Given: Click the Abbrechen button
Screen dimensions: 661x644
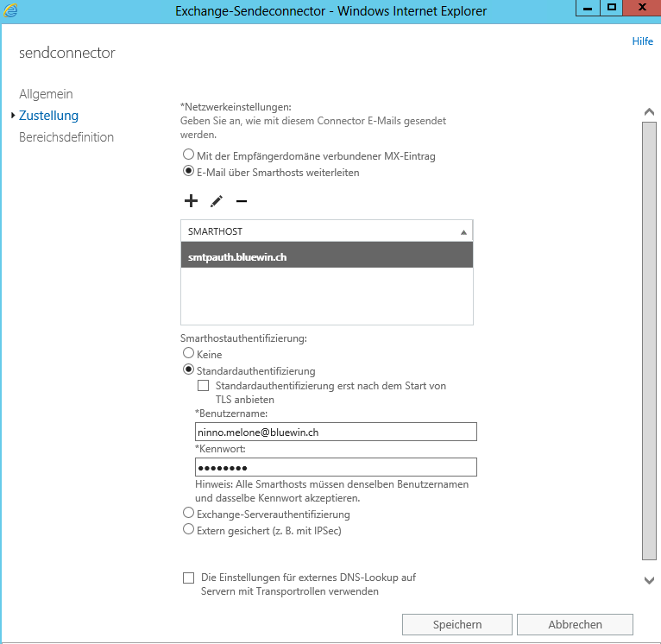Looking at the screenshot, I should tap(575, 624).
